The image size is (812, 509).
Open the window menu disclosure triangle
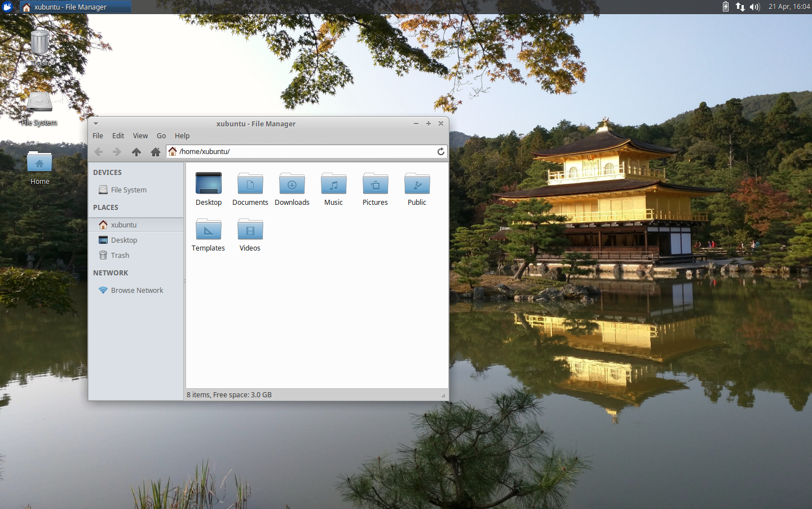click(95, 124)
